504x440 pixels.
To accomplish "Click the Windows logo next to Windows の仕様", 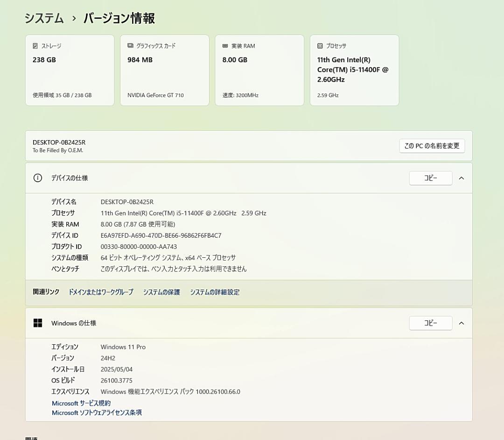I will click(x=38, y=323).
